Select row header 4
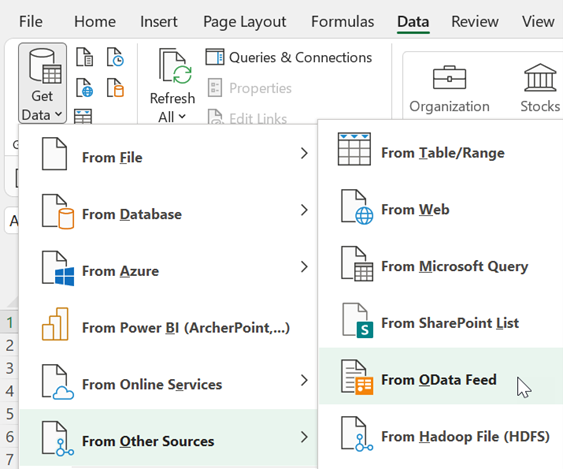Screen dimensions: 563x469 pyautogui.click(x=10, y=391)
